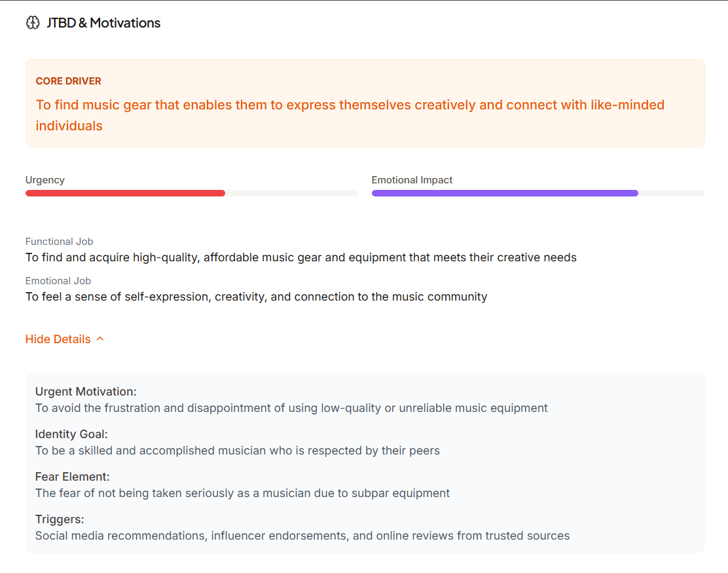
Task: Select the Triggers section text
Action: point(302,535)
